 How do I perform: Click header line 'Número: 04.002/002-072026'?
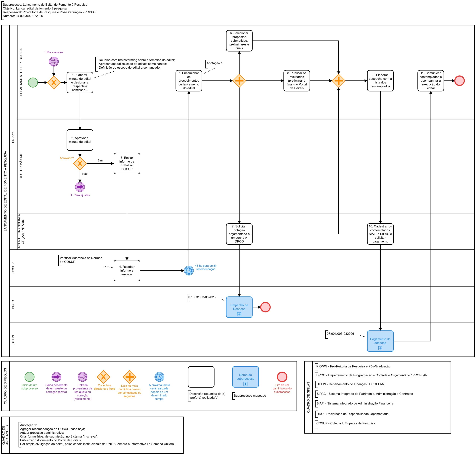(x=23, y=16)
